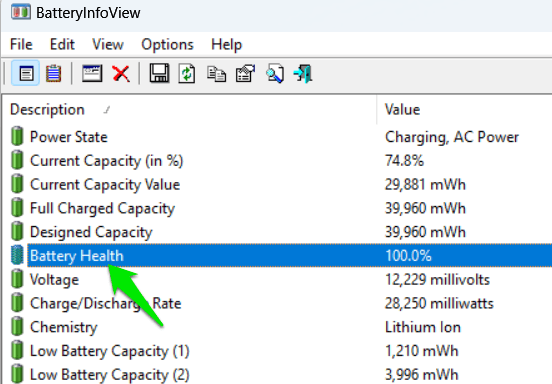
Task: Click battery icon beside Power State
Action: [17, 136]
